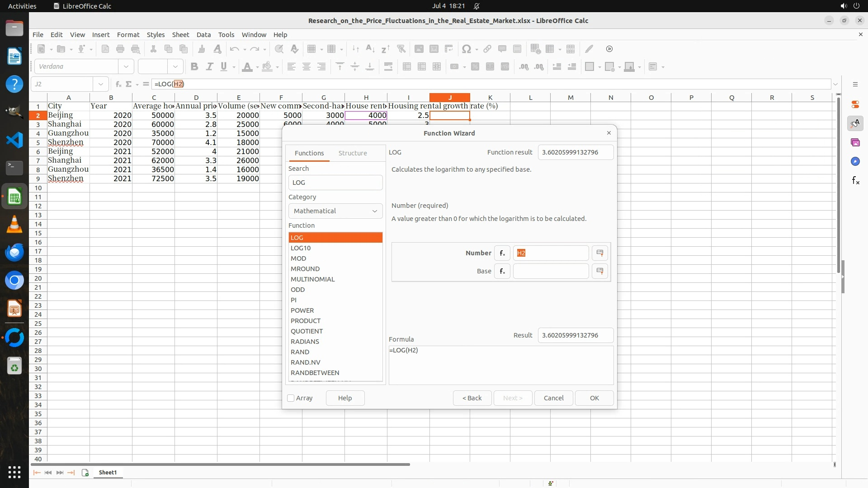Click the fx button next to Base
This screenshot has width=868, height=488.
coord(502,271)
